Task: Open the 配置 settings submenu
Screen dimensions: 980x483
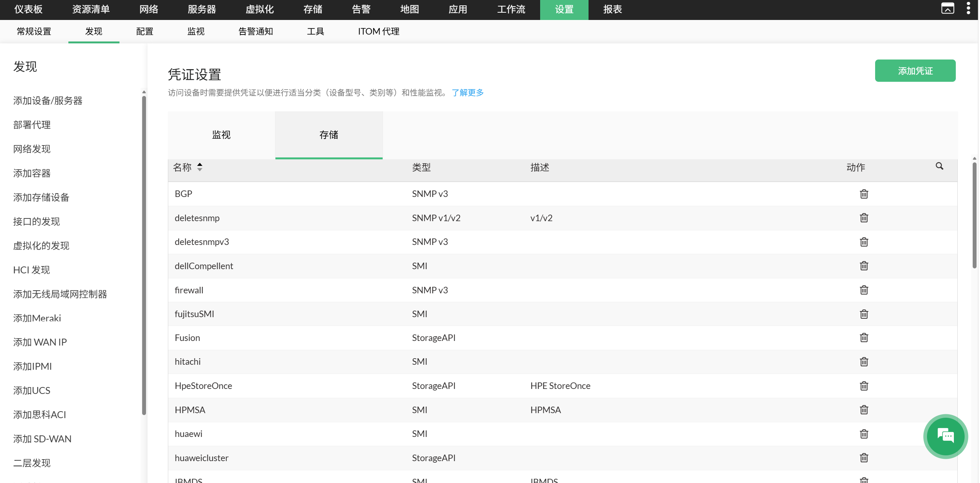Action: tap(144, 31)
